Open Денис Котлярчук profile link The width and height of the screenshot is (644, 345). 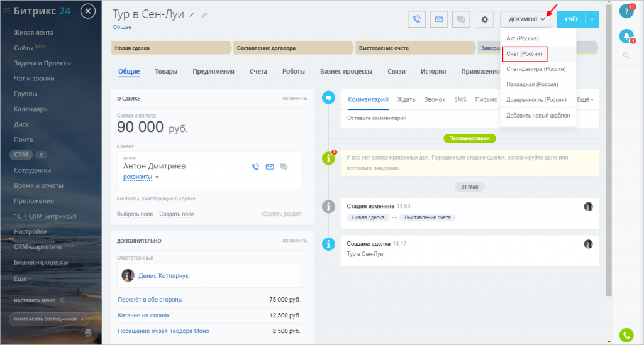[x=164, y=276]
